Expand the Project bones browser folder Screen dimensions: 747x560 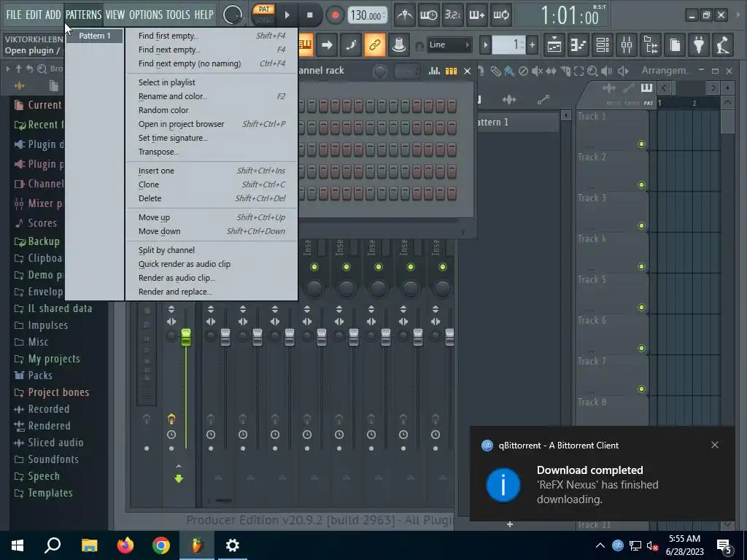click(52, 392)
